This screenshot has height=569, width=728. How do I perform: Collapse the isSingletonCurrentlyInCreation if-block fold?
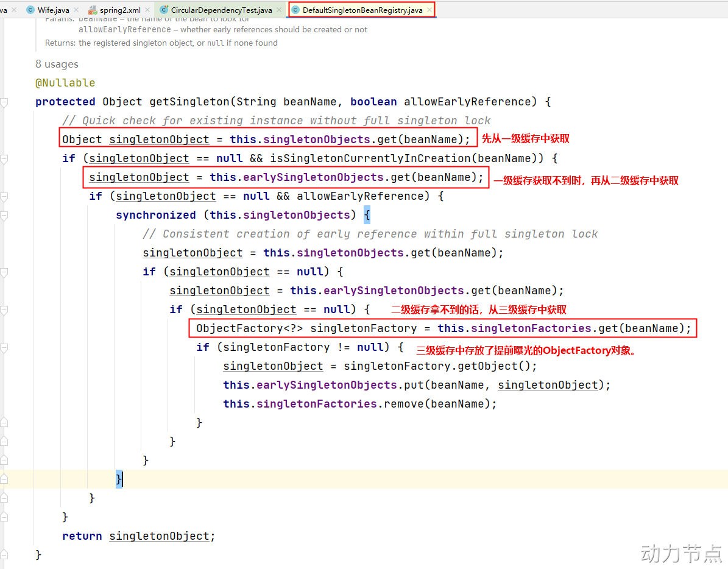tap(4, 159)
